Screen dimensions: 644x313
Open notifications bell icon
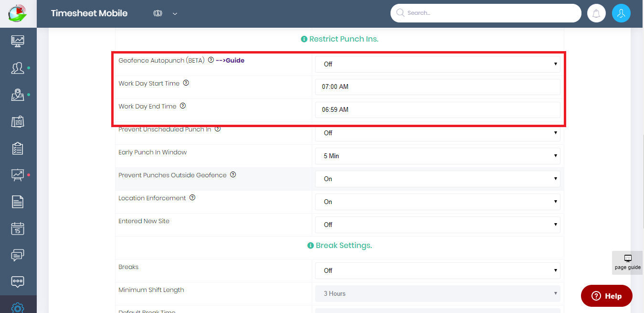pyautogui.click(x=596, y=13)
